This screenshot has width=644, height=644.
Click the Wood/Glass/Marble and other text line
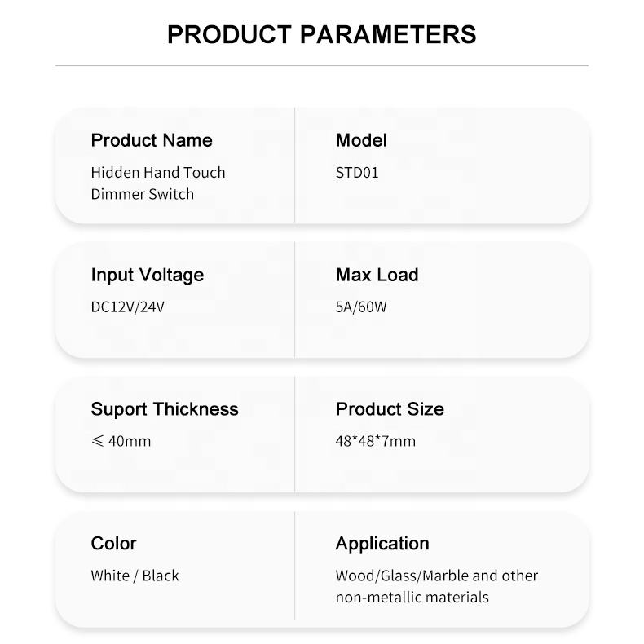437,576
